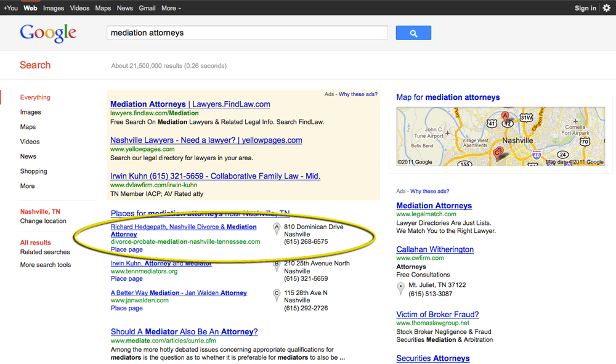Click Why these ads? in right column
The width and height of the screenshot is (616, 364).
coord(430,191)
